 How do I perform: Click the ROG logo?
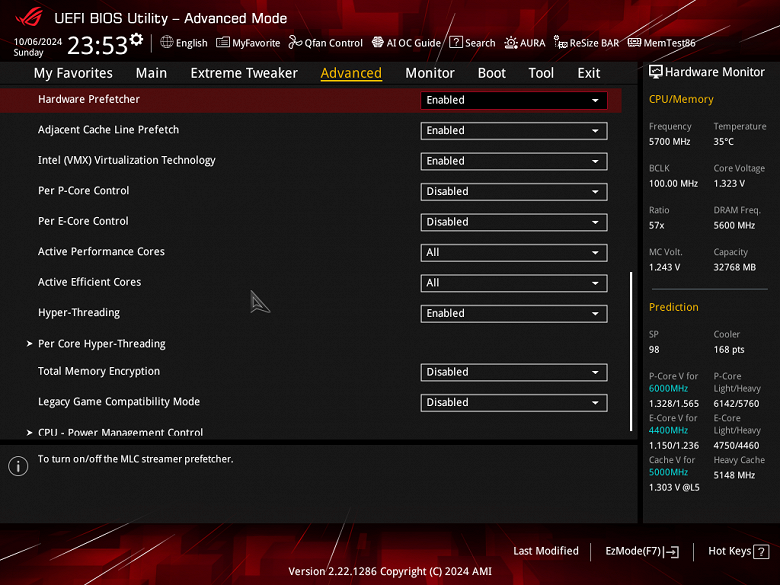click(x=29, y=17)
